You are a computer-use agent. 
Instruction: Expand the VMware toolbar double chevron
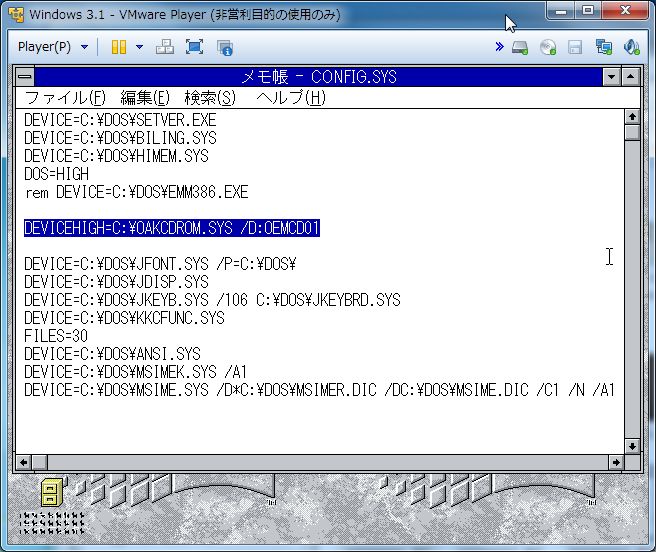[499, 46]
